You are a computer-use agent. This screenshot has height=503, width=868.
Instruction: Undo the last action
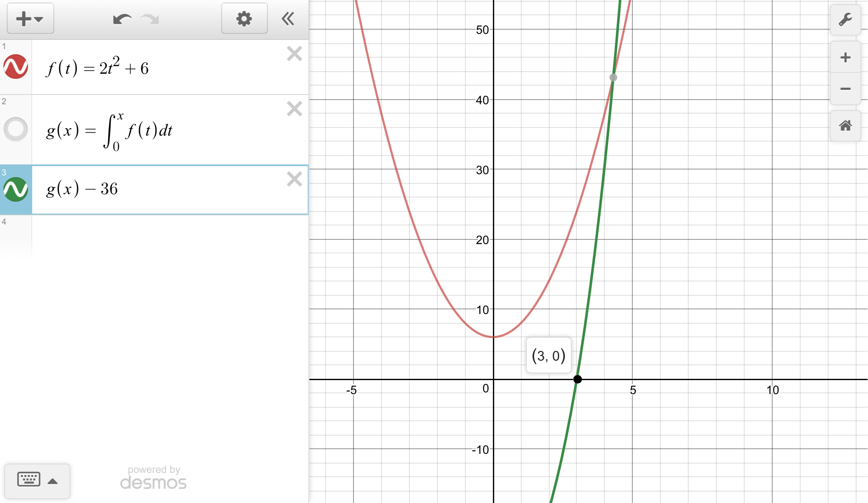[x=122, y=19]
